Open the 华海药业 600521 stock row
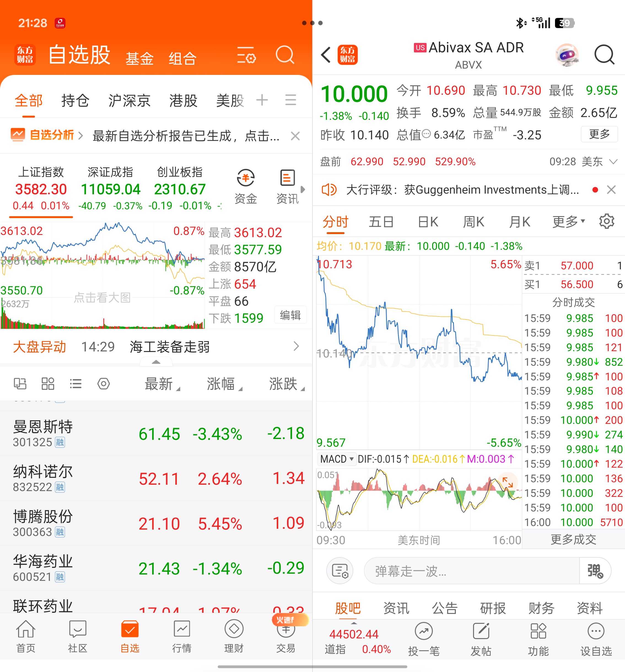Image resolution: width=625 pixels, height=672 pixels. coord(156,568)
